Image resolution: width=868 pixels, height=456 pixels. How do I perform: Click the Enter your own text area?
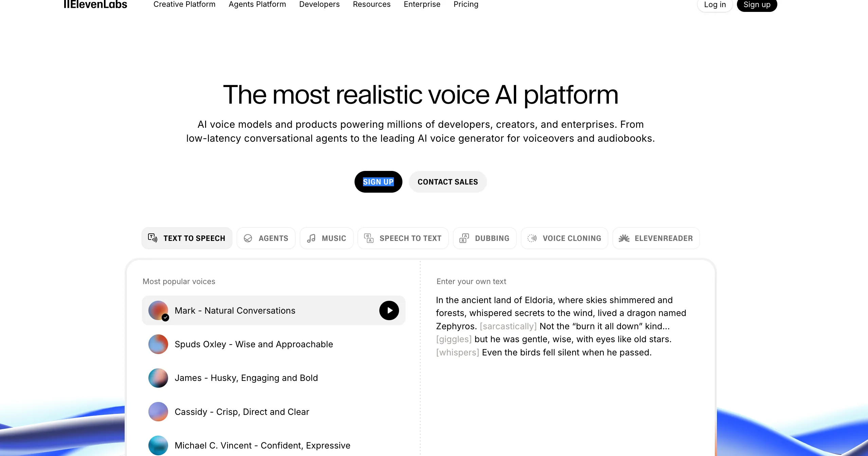[x=562, y=326]
